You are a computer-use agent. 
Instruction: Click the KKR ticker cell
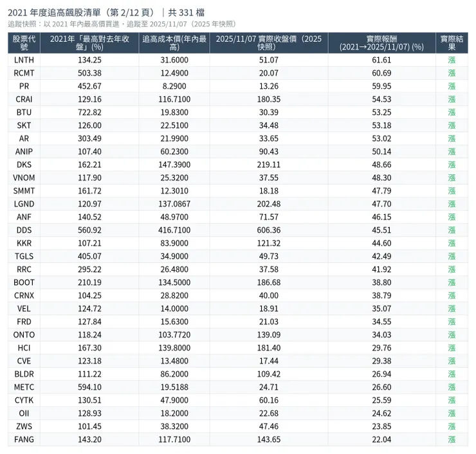click(x=24, y=243)
